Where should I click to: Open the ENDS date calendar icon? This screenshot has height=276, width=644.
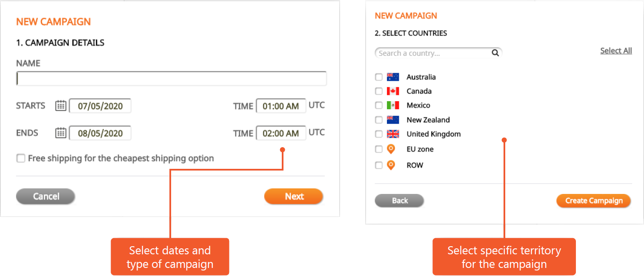[61, 133]
